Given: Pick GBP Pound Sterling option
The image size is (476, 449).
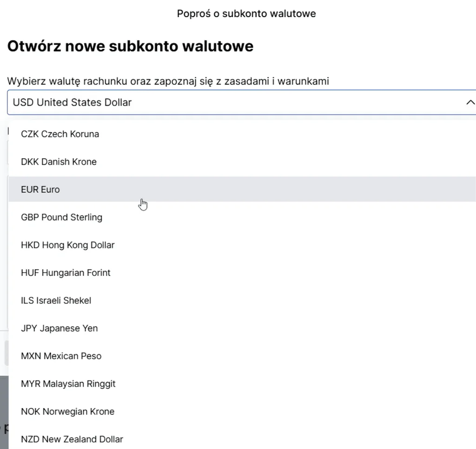Looking at the screenshot, I should point(242,217).
